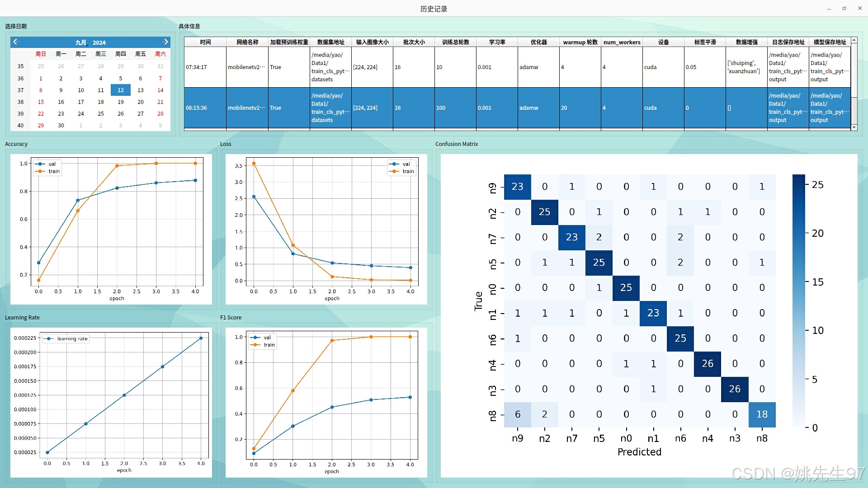Select September 13 in calendar

pos(141,90)
